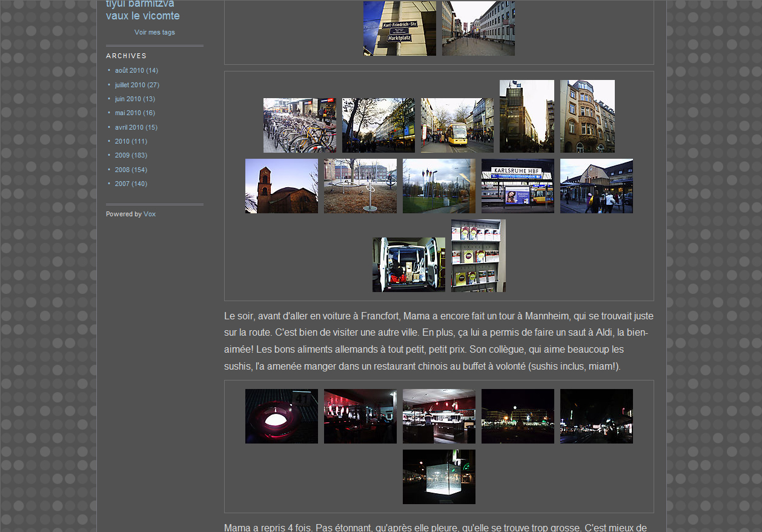Open the 2007 yearly archive
The height and width of the screenshot is (532, 762).
tap(122, 184)
